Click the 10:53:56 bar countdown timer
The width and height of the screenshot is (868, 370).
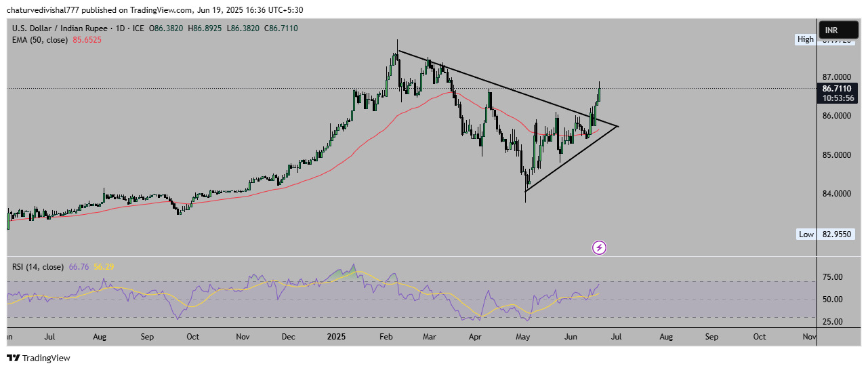(x=838, y=98)
